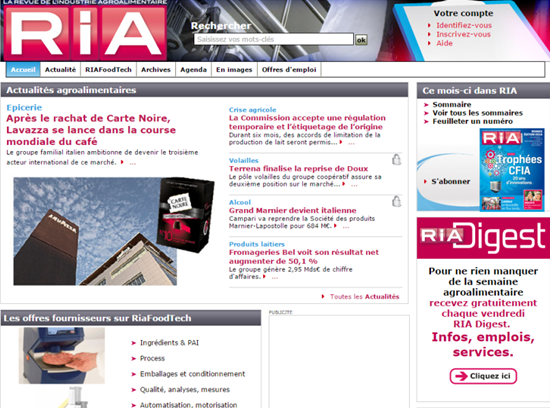Click the lock icon beside Alcool article
The width and height of the screenshot is (550, 408).
click(x=396, y=201)
